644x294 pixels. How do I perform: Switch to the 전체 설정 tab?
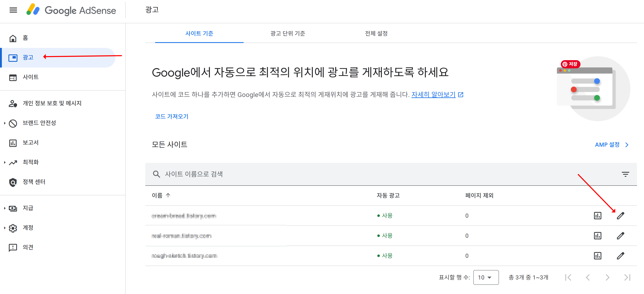point(376,33)
